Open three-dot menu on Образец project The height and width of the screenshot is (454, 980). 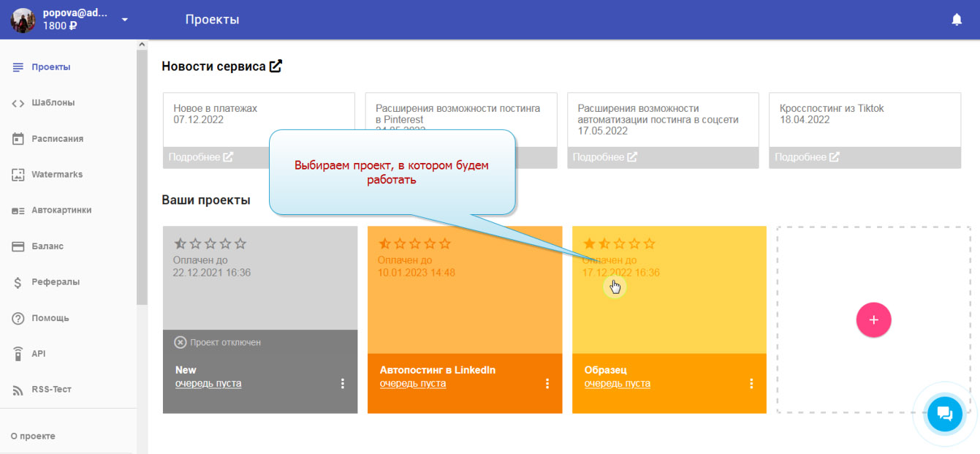click(x=751, y=383)
